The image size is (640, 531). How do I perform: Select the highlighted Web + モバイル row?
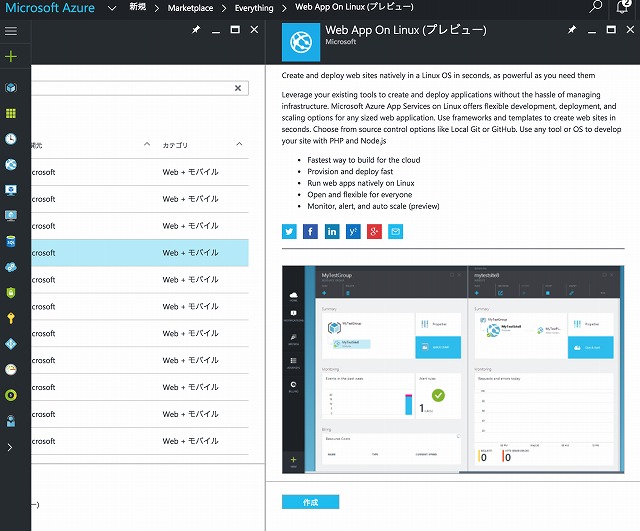(x=140, y=253)
